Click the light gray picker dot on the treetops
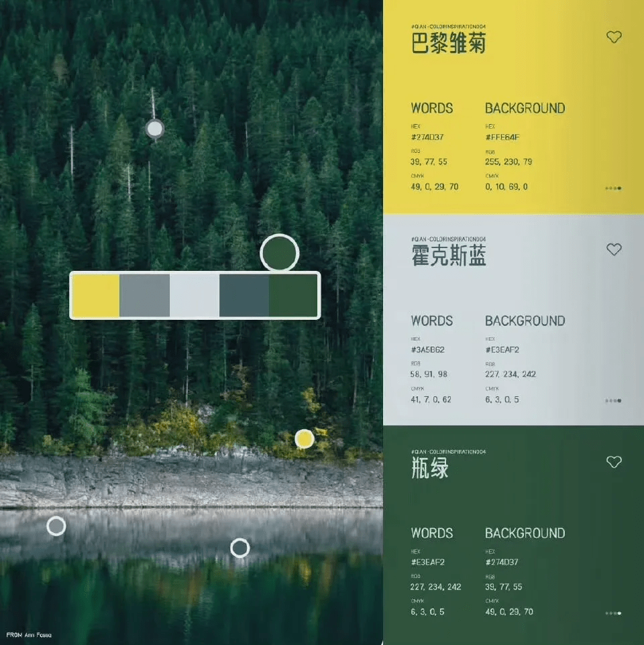 coord(155,129)
